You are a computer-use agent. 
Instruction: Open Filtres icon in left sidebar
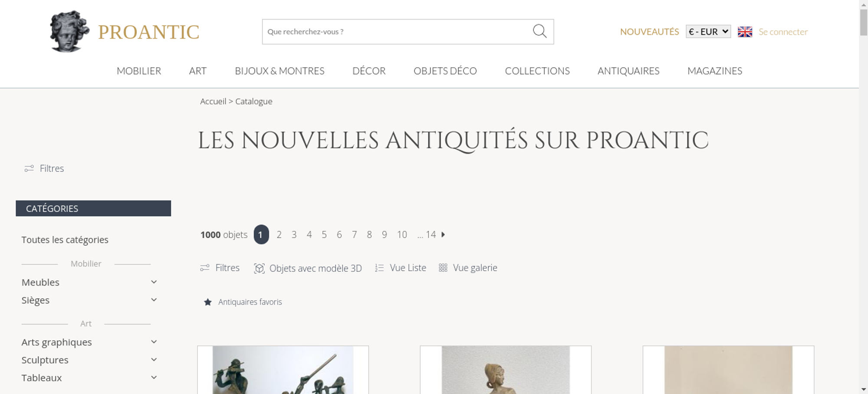click(29, 168)
